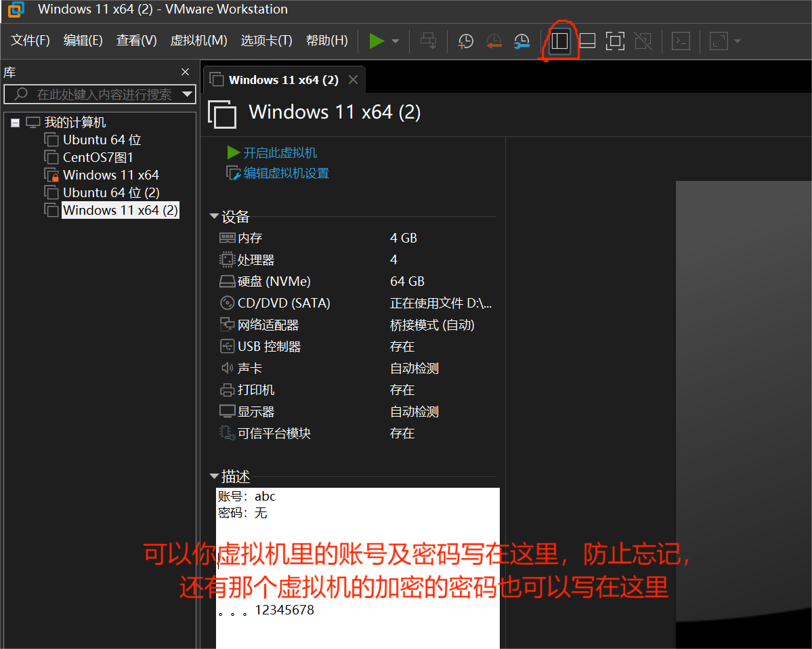Click the 处理器 processor device icon
812x649 pixels.
point(228,259)
